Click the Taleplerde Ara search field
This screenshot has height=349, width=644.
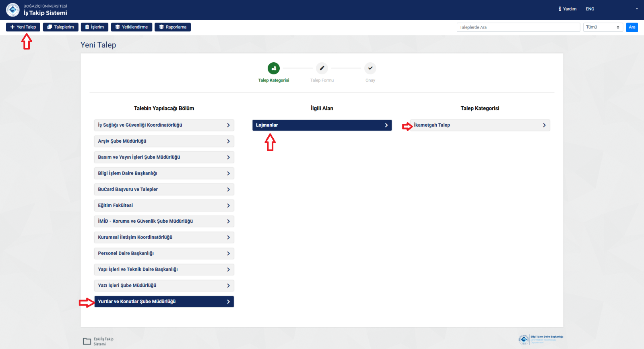click(x=518, y=27)
